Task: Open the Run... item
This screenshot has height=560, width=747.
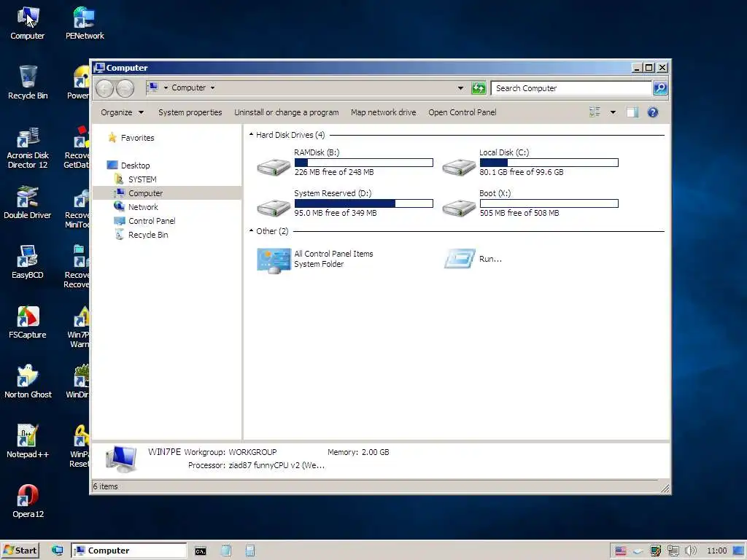Action: [x=473, y=259]
